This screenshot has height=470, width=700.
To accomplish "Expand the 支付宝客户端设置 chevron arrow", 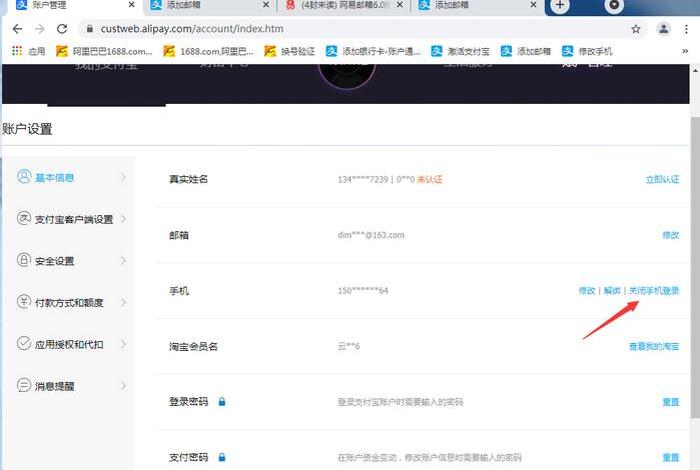I will pyautogui.click(x=124, y=219).
